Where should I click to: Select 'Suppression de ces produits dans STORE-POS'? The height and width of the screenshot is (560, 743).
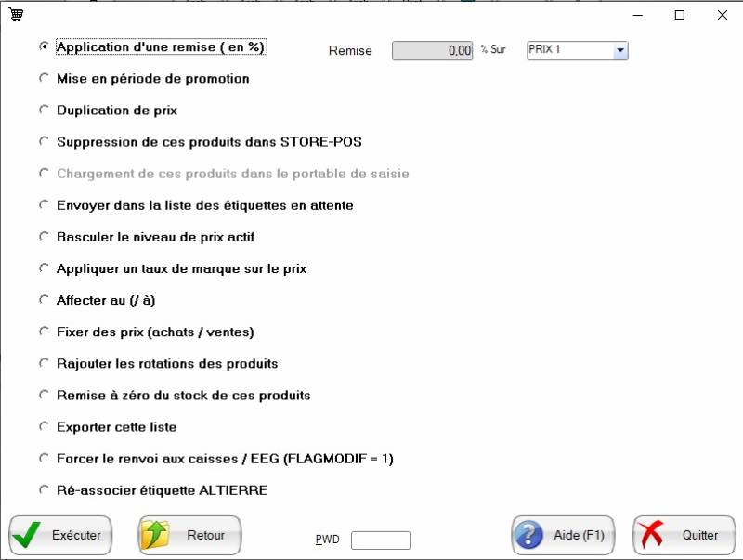(43, 142)
